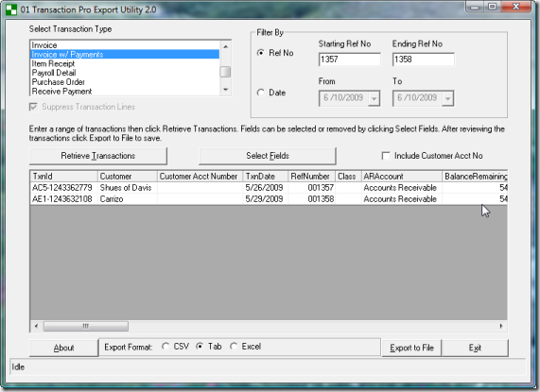Click the Starting Ref No field

pos(350,60)
